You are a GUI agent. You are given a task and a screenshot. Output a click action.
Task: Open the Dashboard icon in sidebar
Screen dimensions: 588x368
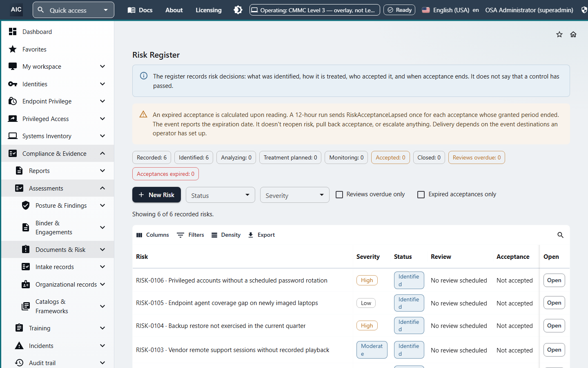[x=13, y=31]
